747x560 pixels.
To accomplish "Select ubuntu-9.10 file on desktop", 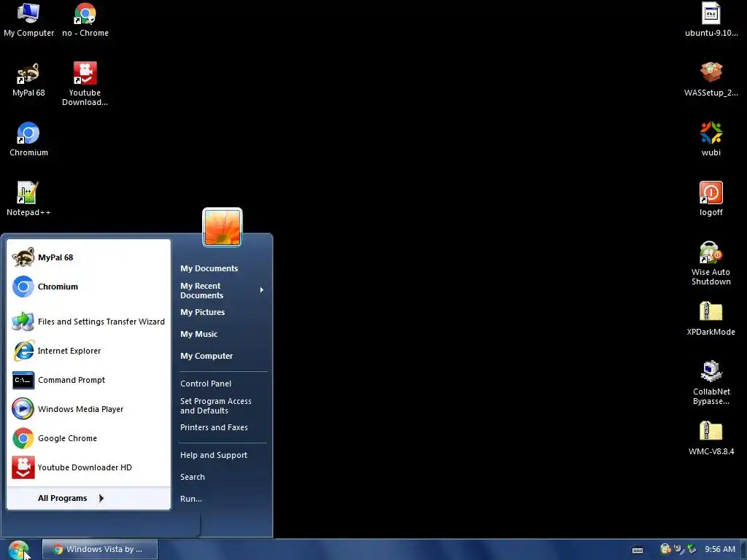I will (711, 20).
